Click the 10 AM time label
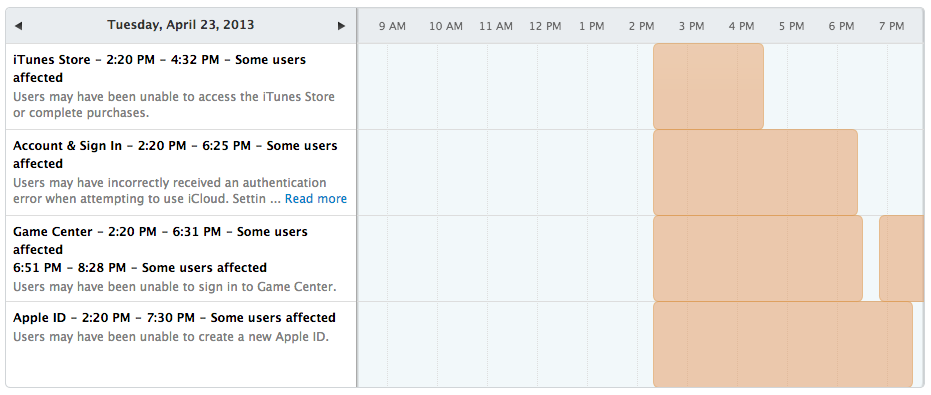The height and width of the screenshot is (395, 931). 446,26
